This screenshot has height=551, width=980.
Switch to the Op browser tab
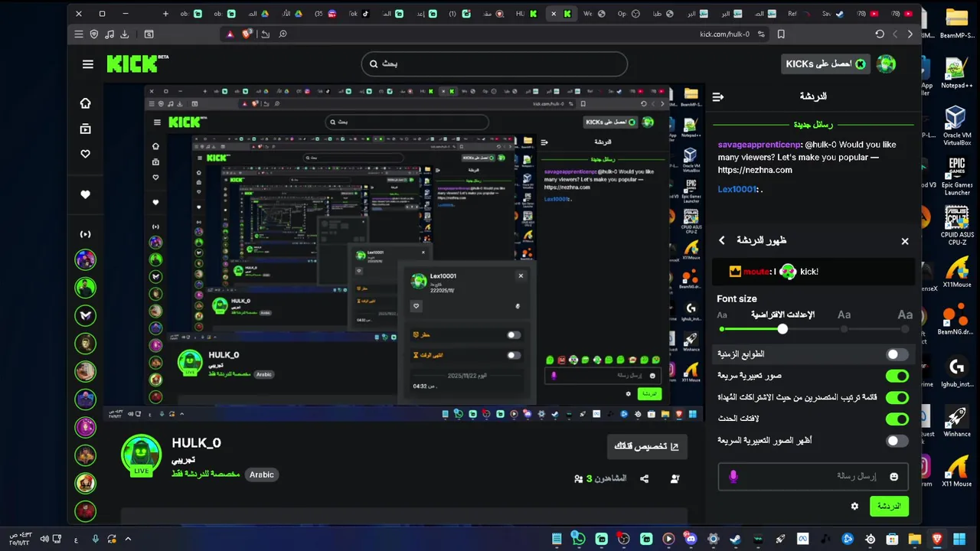[x=628, y=14]
